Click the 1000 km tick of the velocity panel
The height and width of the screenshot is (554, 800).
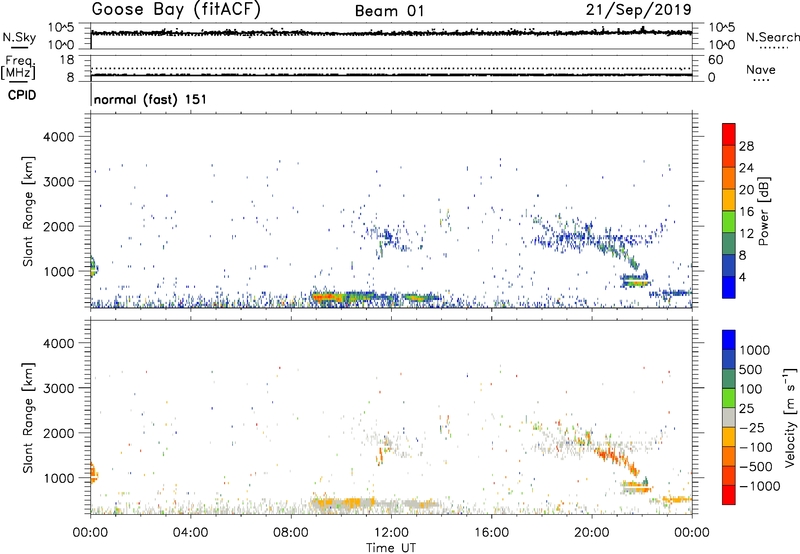(59, 478)
